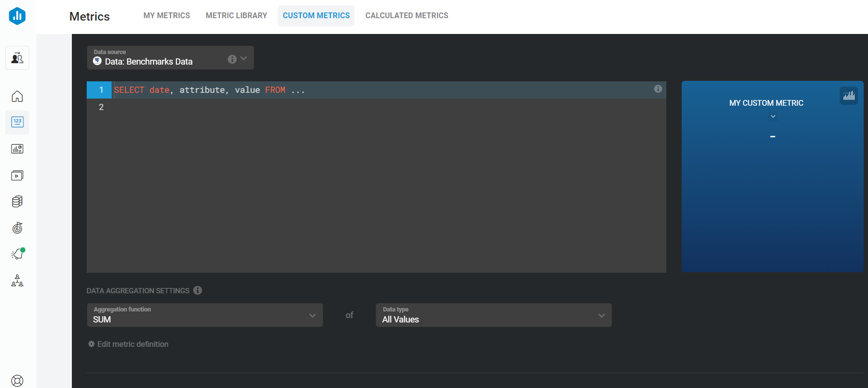868x388 pixels.
Task: Open the Aggregation function SUM dropdown
Action: pos(205,315)
